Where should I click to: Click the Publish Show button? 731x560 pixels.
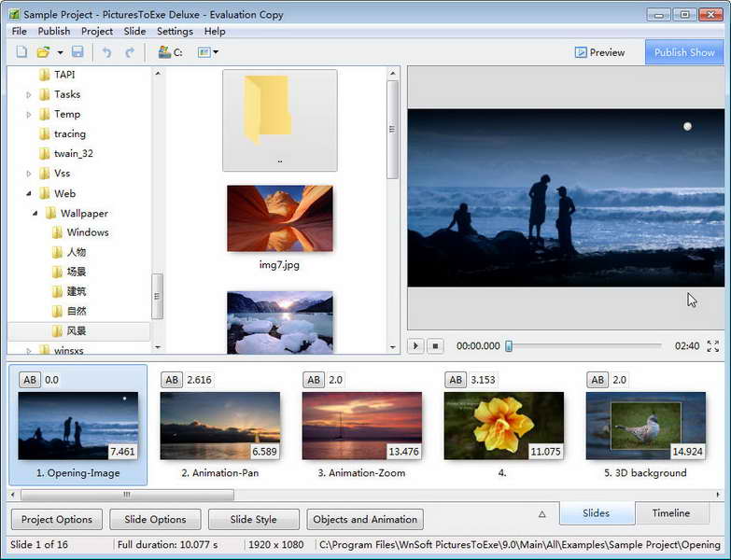point(684,52)
